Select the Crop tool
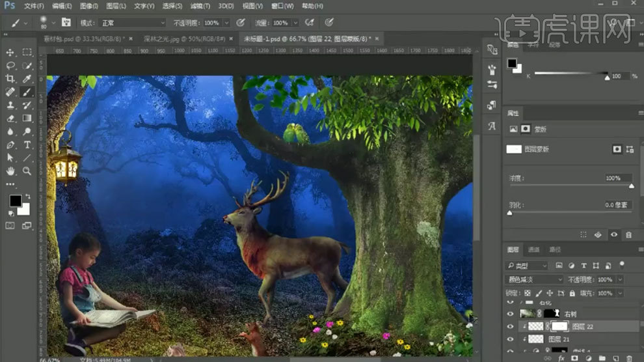 10,79
